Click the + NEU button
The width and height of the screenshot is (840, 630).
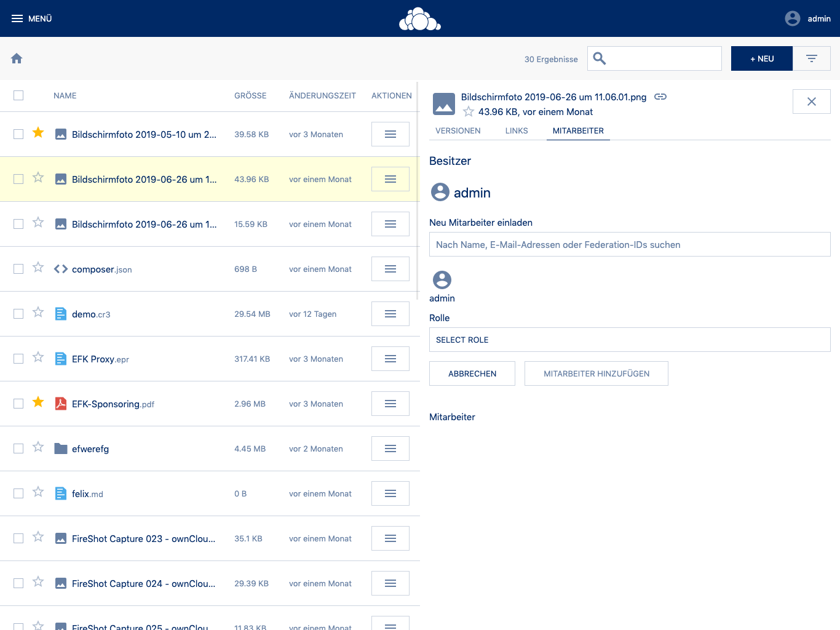(762, 58)
